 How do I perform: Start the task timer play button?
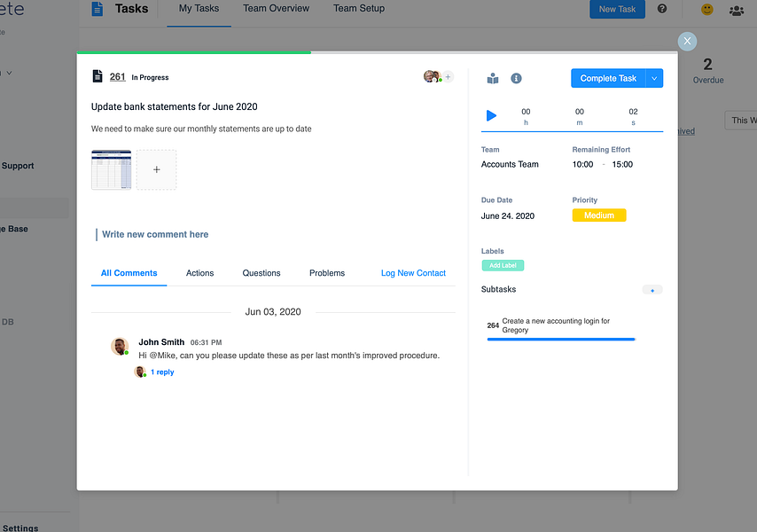[491, 115]
